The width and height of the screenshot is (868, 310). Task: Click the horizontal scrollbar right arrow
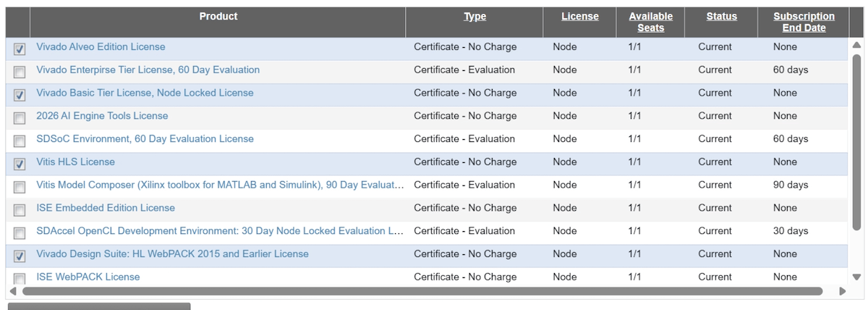click(842, 291)
